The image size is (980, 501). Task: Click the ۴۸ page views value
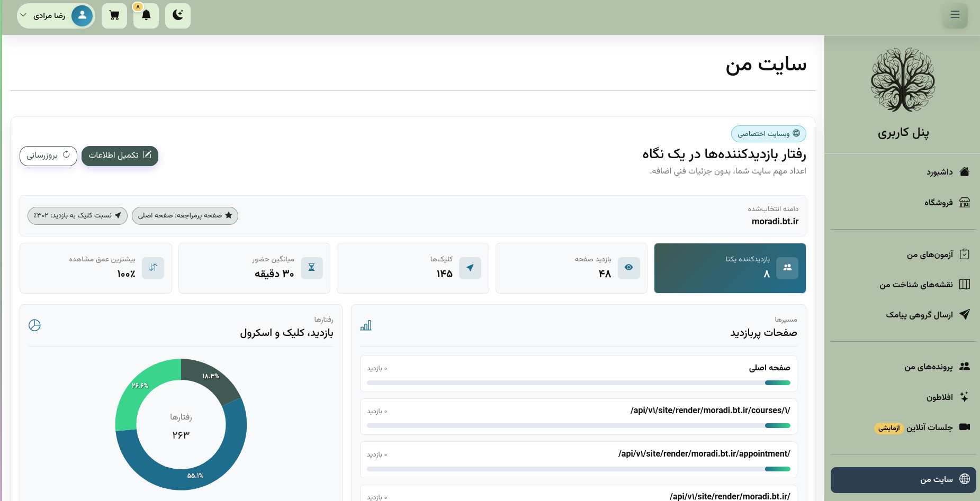coord(605,274)
